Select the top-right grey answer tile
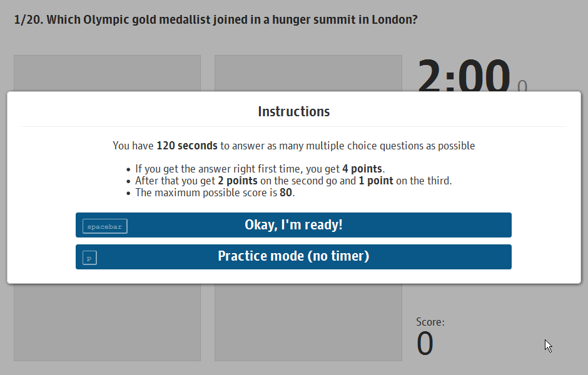 (308, 74)
